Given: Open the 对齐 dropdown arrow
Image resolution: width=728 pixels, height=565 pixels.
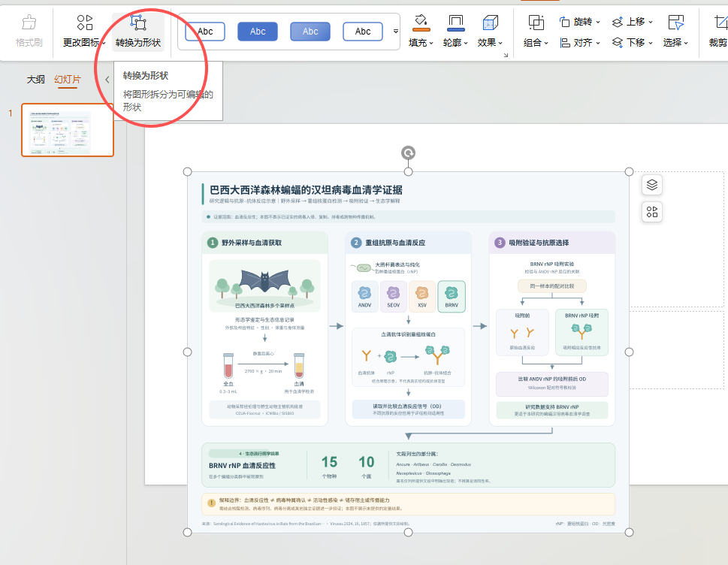Looking at the screenshot, I should point(598,43).
